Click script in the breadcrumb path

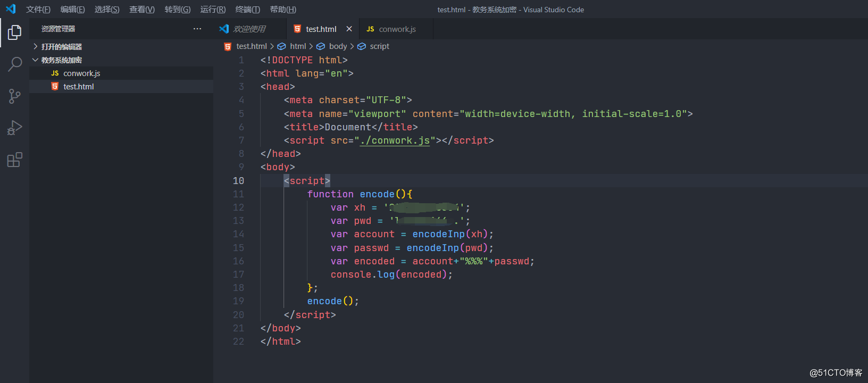point(379,46)
